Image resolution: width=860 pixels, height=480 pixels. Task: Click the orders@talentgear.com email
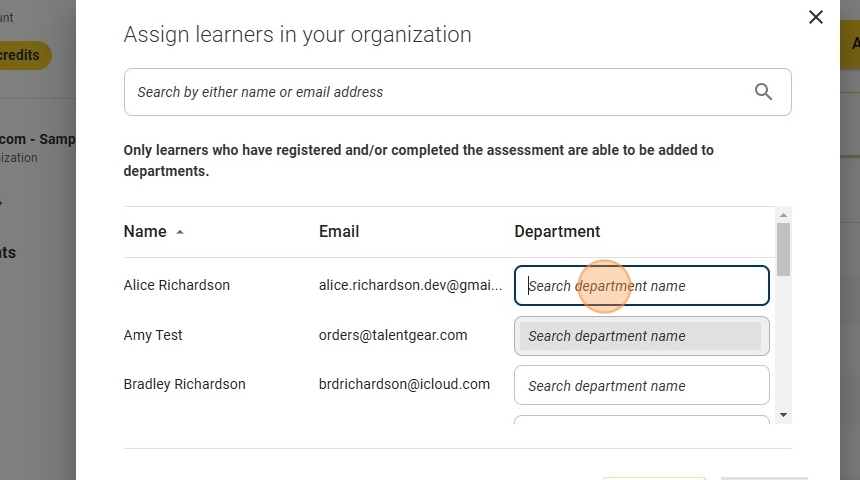pyautogui.click(x=393, y=335)
